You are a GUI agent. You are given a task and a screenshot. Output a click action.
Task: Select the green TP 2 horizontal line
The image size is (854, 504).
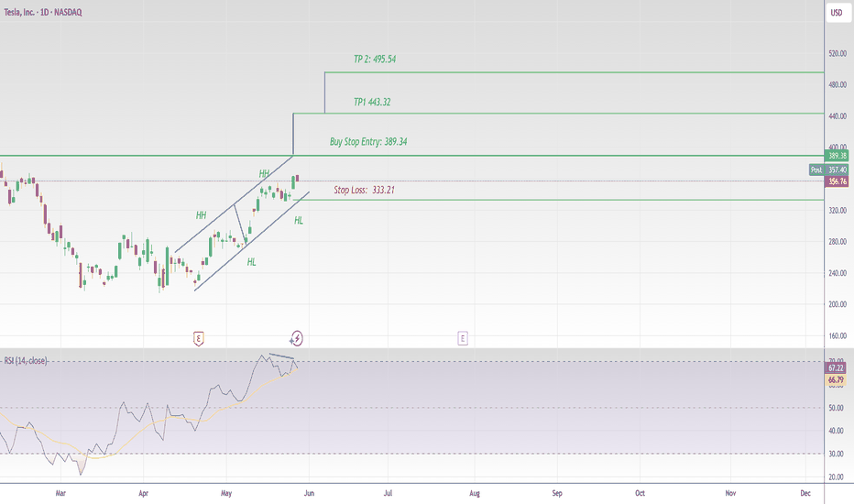(x=574, y=71)
